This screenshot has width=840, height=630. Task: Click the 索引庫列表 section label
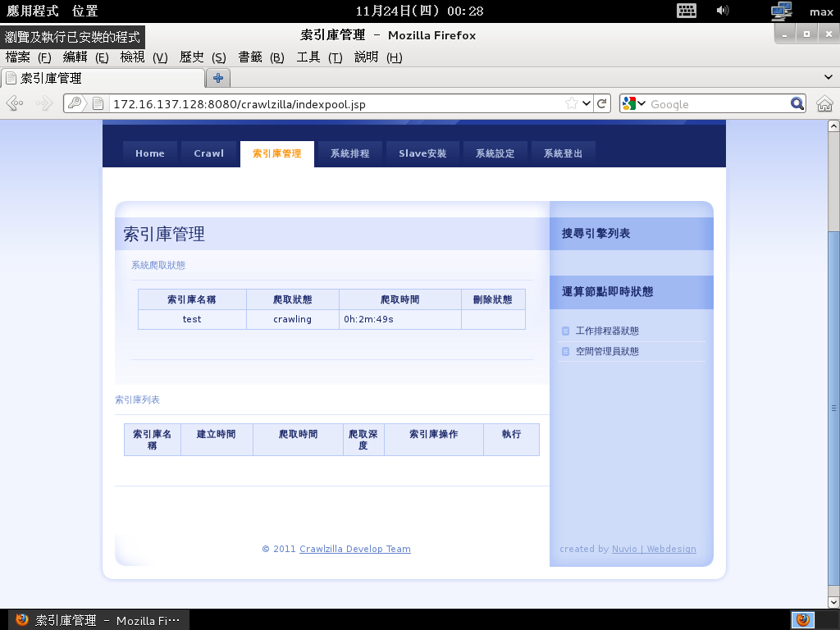pos(137,399)
